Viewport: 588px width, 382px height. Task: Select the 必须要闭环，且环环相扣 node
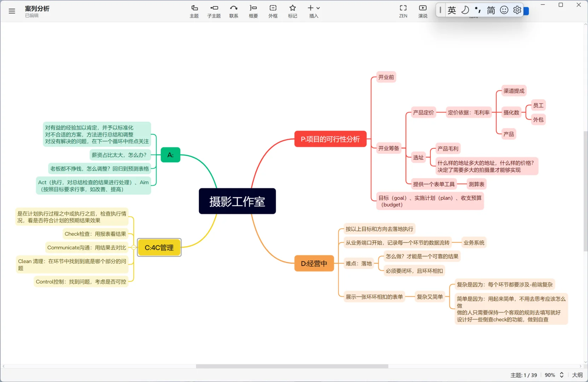click(x=414, y=271)
